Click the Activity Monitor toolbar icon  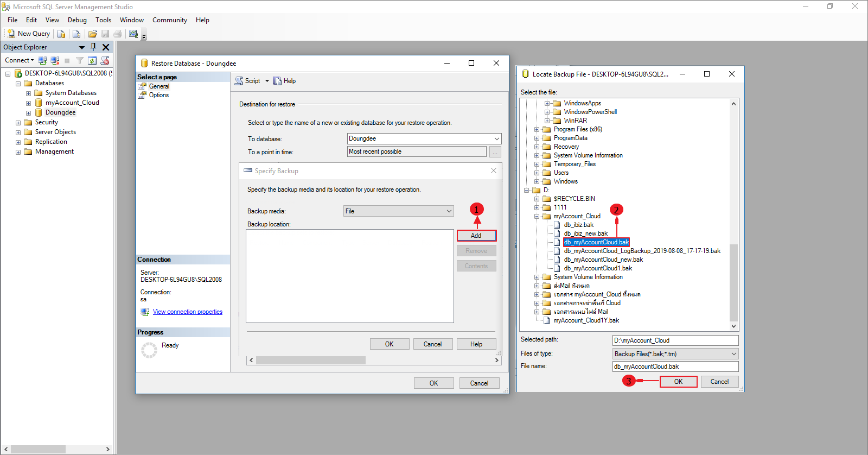[x=133, y=34]
